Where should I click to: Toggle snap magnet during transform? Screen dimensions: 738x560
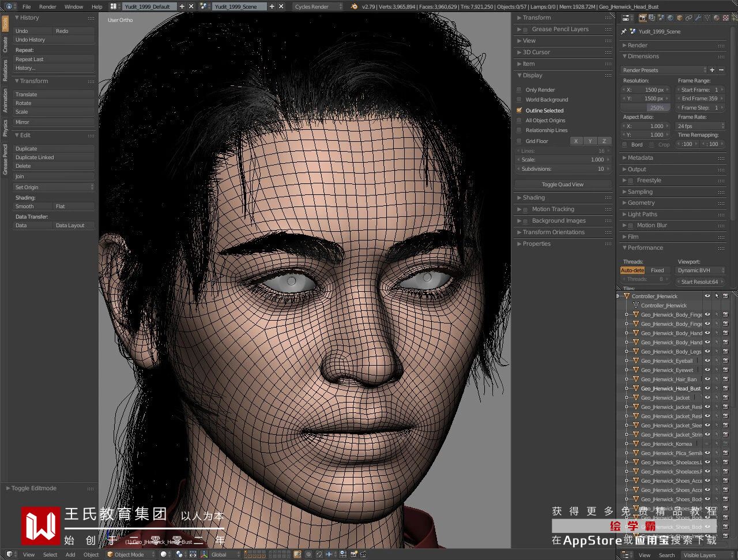click(x=319, y=555)
